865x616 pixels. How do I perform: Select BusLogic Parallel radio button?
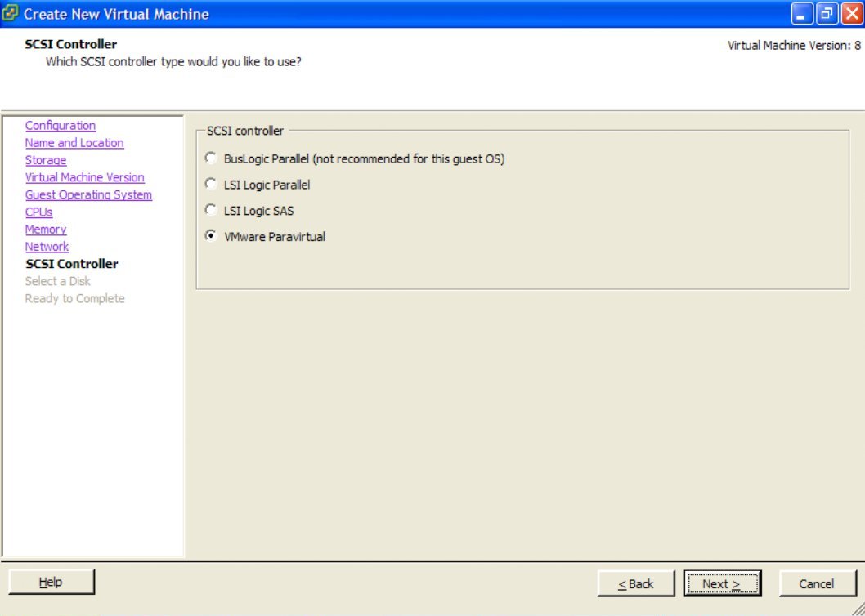coord(210,158)
